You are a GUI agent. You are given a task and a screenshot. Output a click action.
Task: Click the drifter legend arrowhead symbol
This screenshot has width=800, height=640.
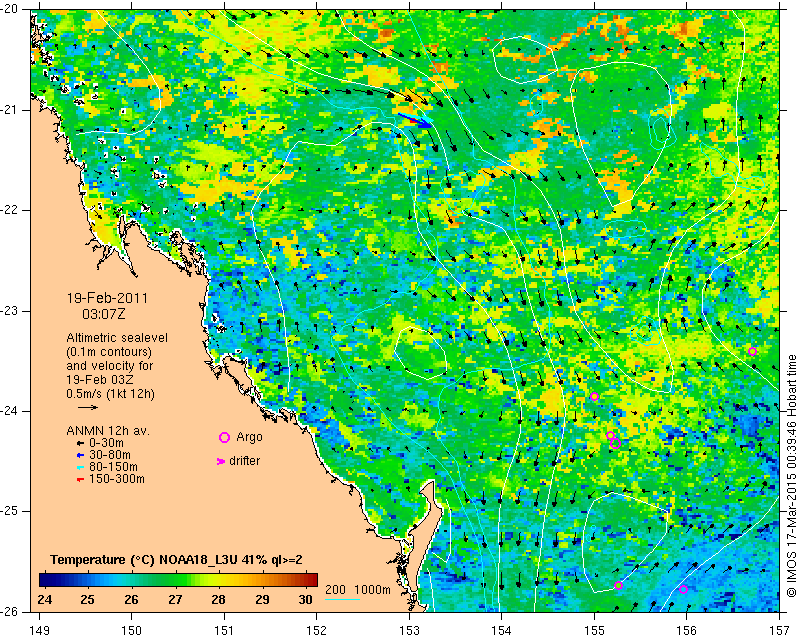click(x=221, y=461)
